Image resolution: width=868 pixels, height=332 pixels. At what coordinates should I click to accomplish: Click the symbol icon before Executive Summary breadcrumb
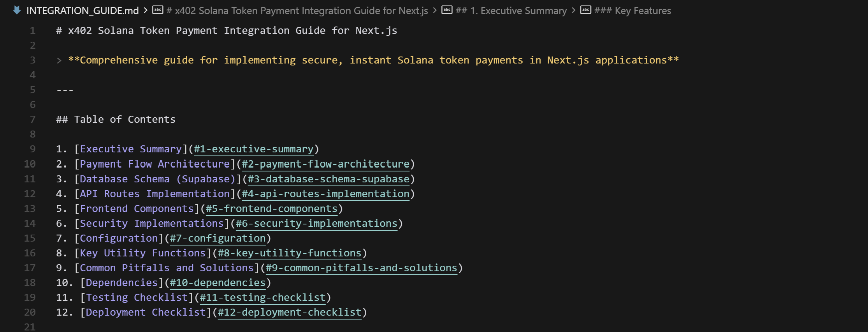[x=447, y=10]
